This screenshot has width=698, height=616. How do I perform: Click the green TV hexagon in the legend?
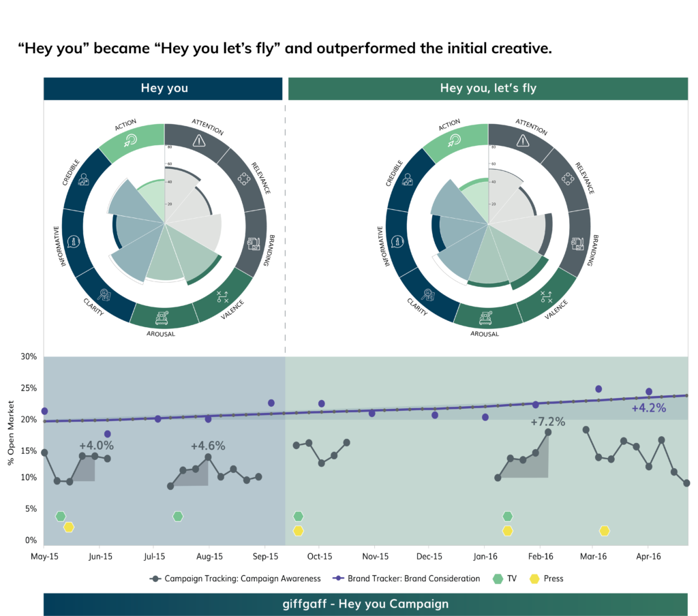498,579
